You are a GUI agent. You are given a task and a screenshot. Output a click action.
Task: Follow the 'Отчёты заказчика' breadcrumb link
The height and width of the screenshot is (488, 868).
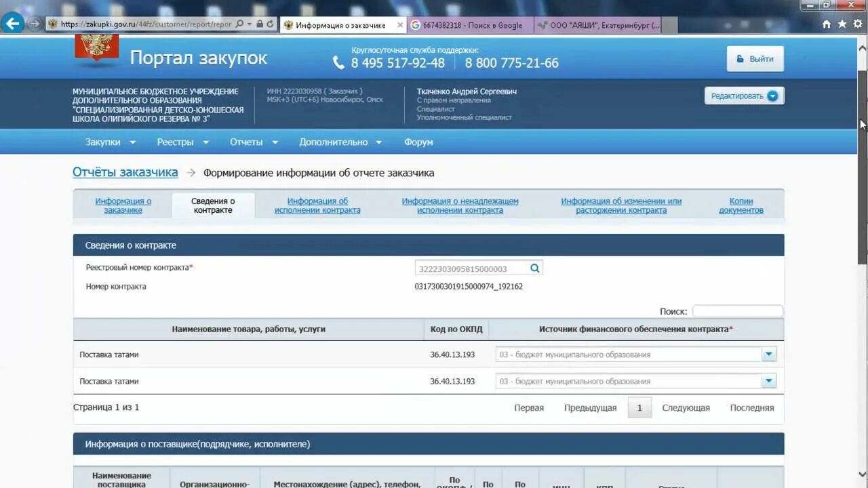point(125,172)
